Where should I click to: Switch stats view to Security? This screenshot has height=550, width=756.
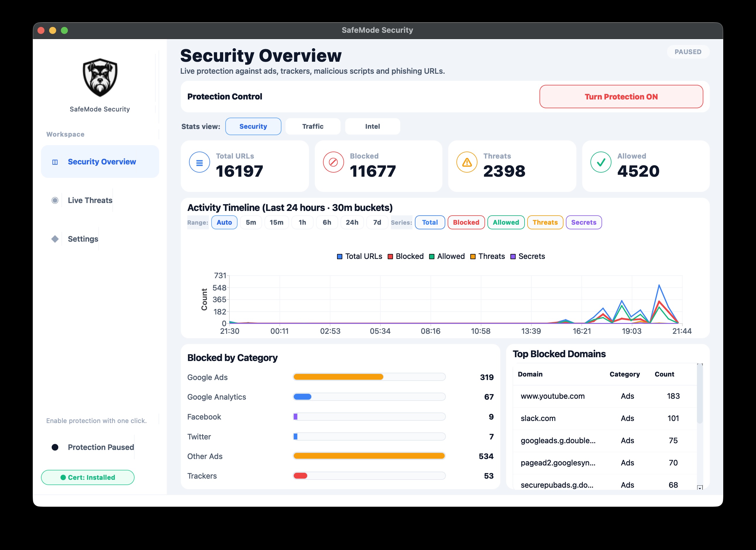tap(253, 126)
